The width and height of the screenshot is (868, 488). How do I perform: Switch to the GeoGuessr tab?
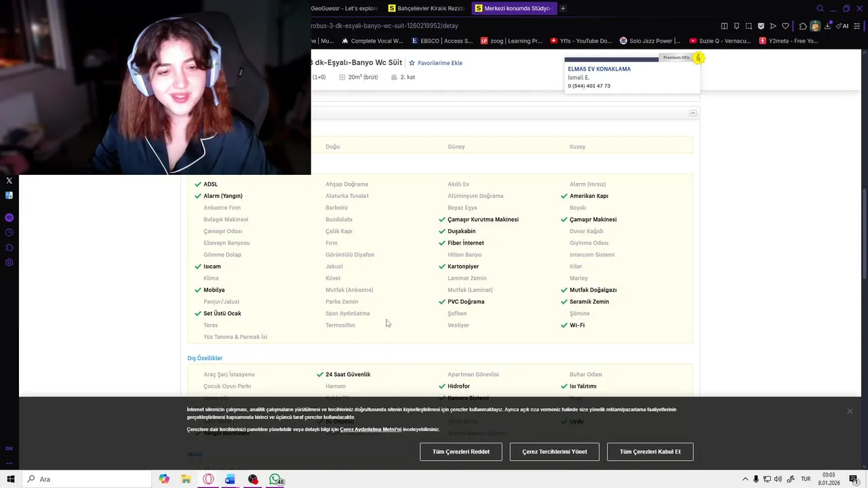click(345, 8)
